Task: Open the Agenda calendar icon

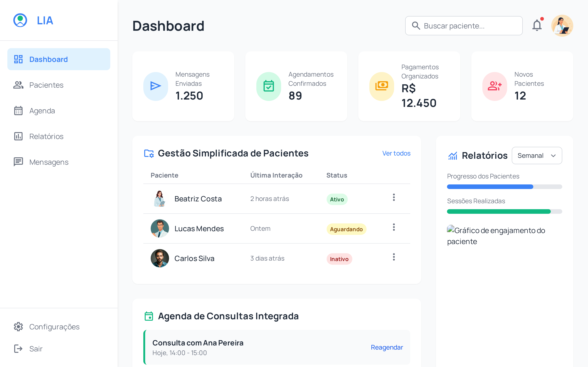Action: tap(18, 111)
